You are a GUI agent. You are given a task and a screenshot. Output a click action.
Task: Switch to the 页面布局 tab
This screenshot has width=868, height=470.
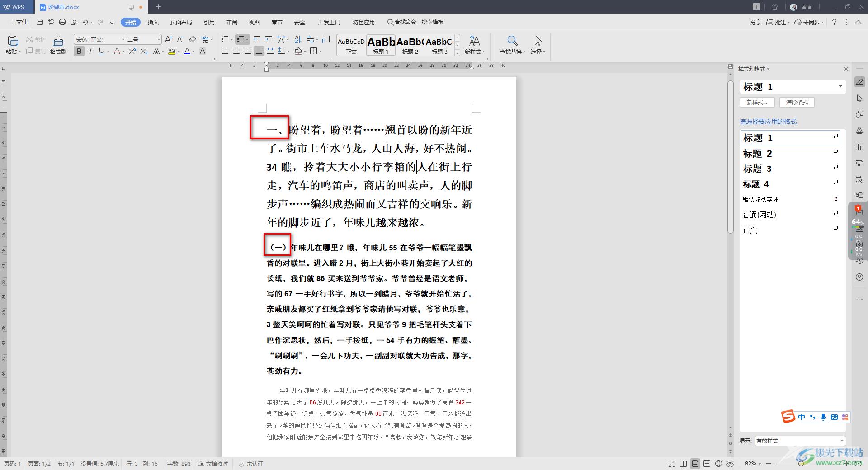[x=181, y=22]
